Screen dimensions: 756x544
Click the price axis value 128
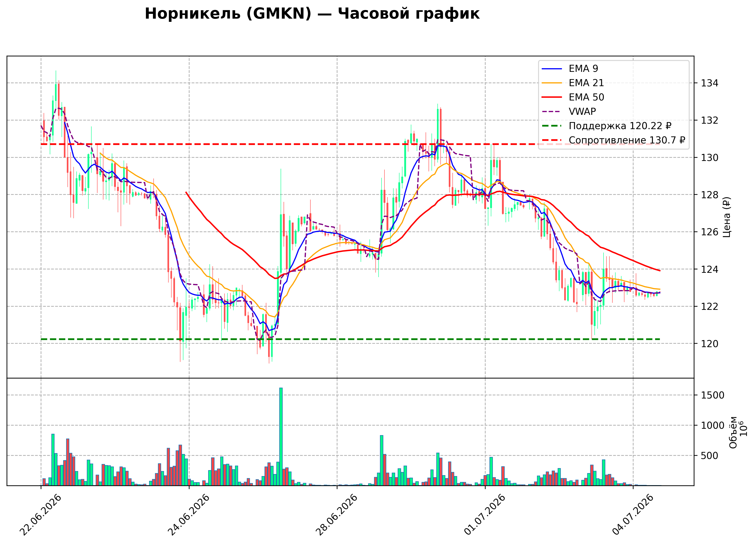click(710, 195)
